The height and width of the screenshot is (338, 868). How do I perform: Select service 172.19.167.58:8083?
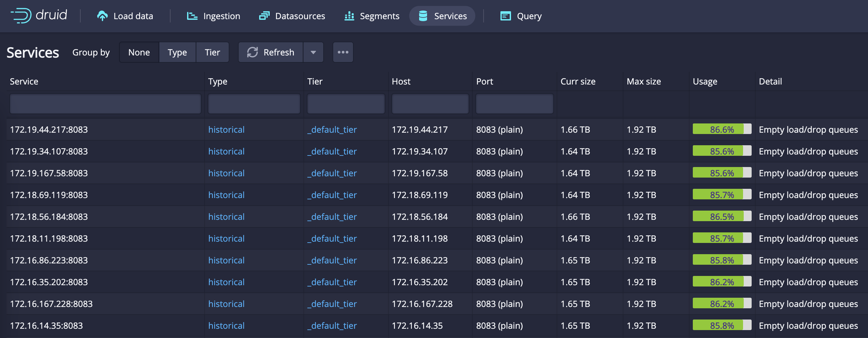[49, 173]
